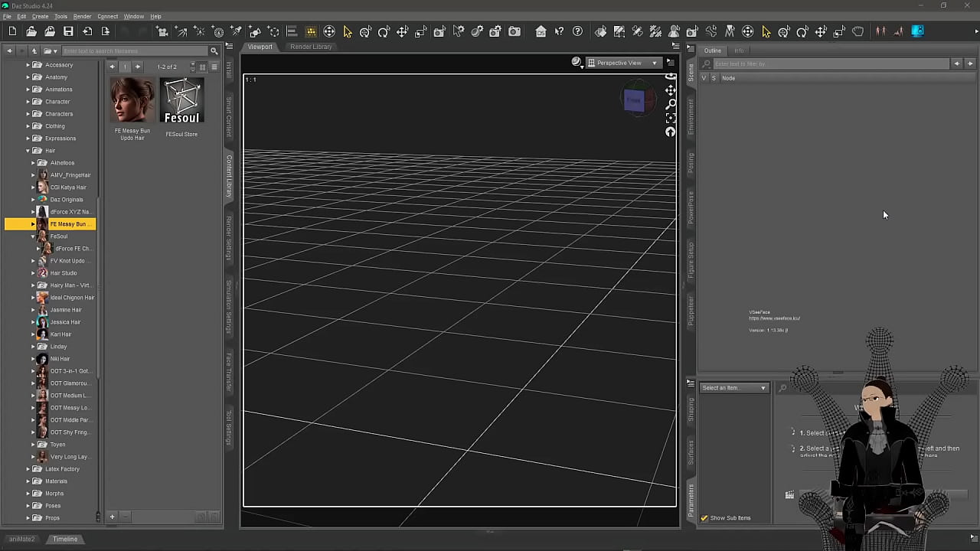Open the Timeline pane tab

(x=65, y=539)
